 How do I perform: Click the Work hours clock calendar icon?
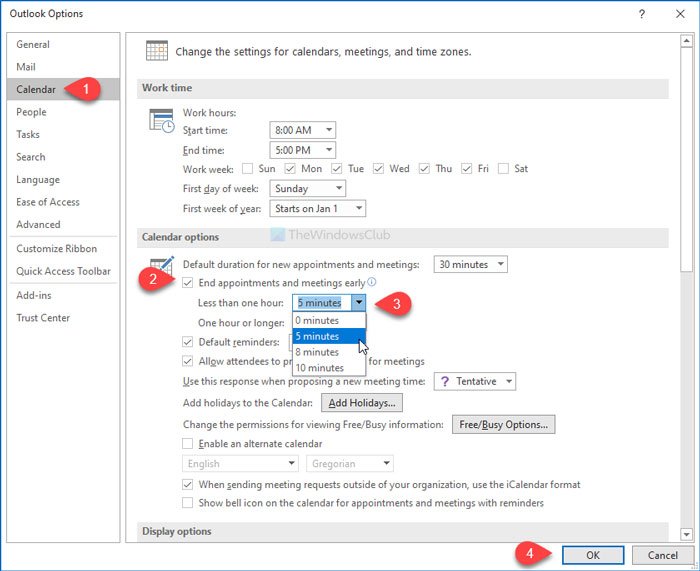pos(161,121)
